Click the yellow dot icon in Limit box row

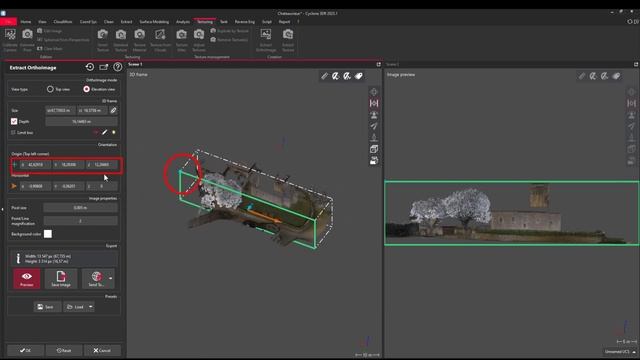[113, 132]
